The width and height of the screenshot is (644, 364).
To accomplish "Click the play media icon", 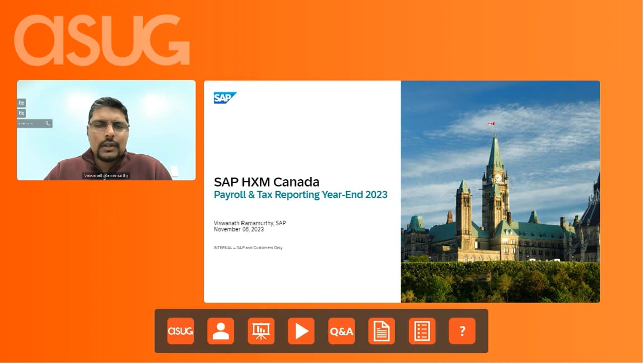I will (301, 331).
